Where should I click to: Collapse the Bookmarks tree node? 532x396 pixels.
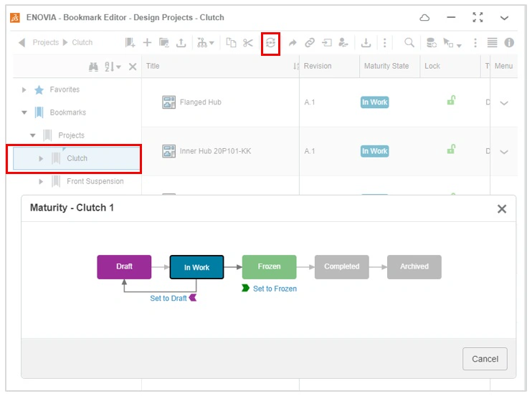24,112
